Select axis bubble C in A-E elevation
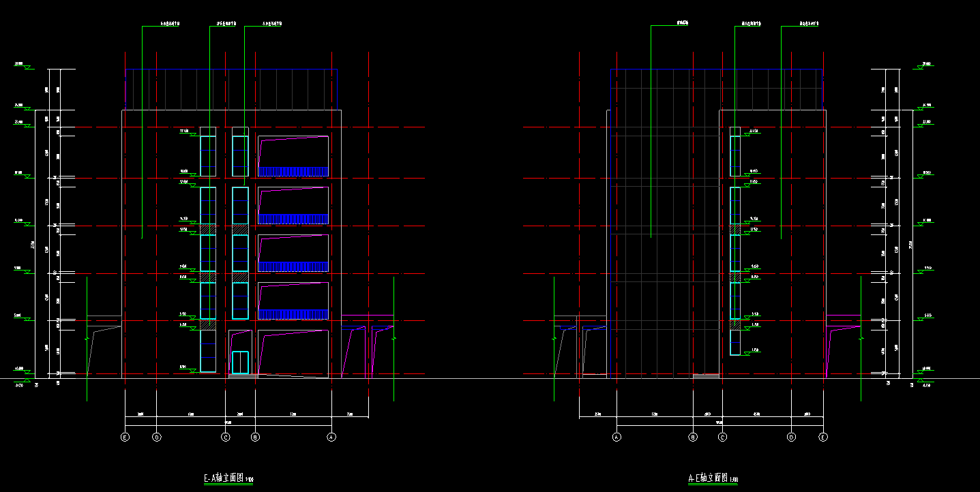The height and width of the screenshot is (492, 980). tap(722, 436)
